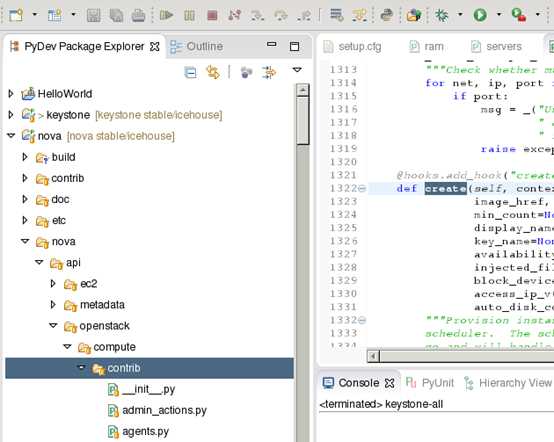Screen dimensions: 554x442
Task: Toggle code folding at line 1322
Action: tap(362, 189)
